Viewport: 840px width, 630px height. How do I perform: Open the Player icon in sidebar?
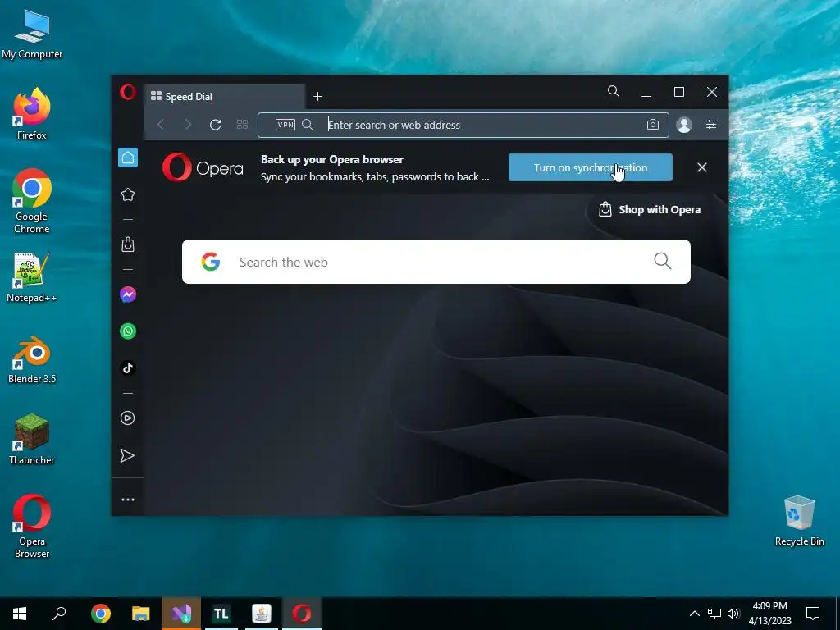127,418
